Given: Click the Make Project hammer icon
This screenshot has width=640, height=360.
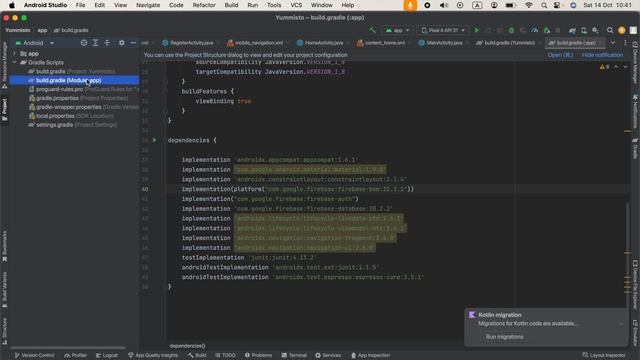Looking at the screenshot, I should tap(372, 30).
